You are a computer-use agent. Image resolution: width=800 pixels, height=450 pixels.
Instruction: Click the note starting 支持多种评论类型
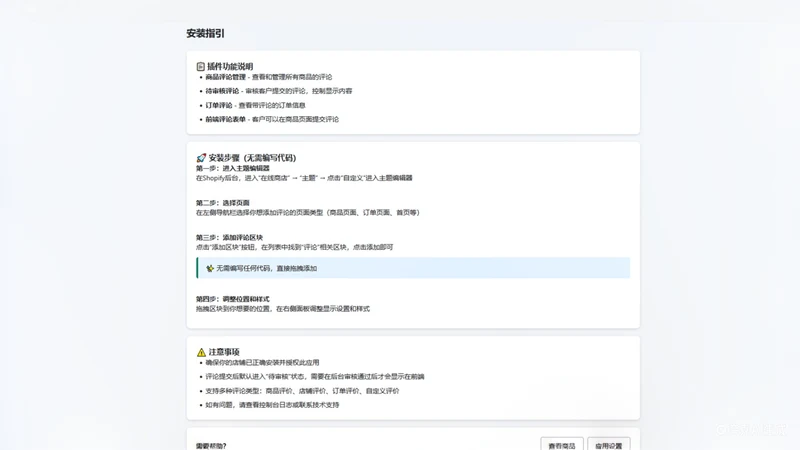[x=302, y=391]
